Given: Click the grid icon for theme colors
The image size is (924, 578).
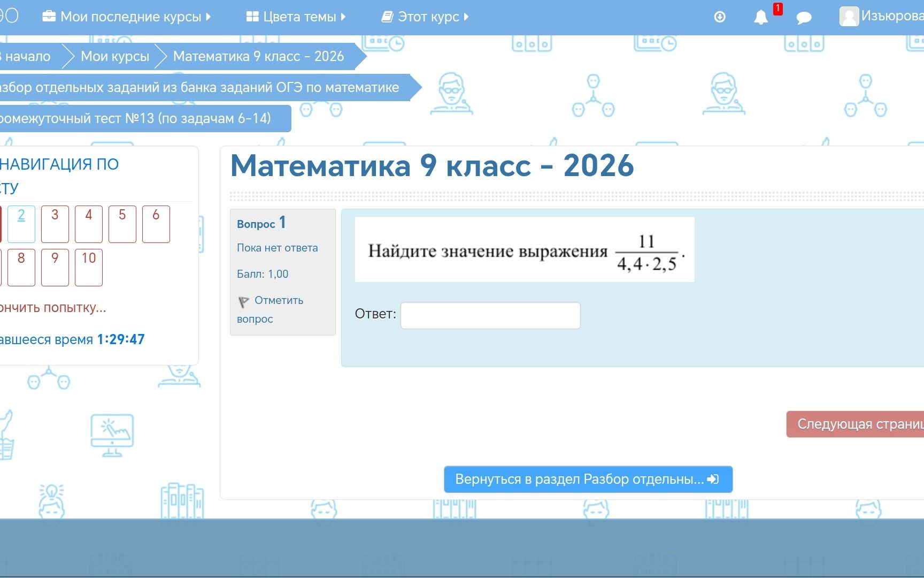Looking at the screenshot, I should pos(252,17).
